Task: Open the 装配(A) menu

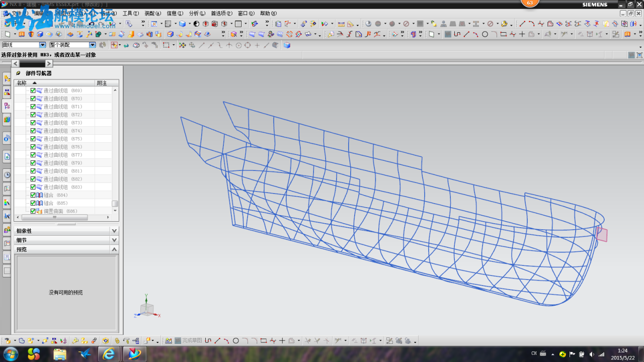Action: click(153, 14)
